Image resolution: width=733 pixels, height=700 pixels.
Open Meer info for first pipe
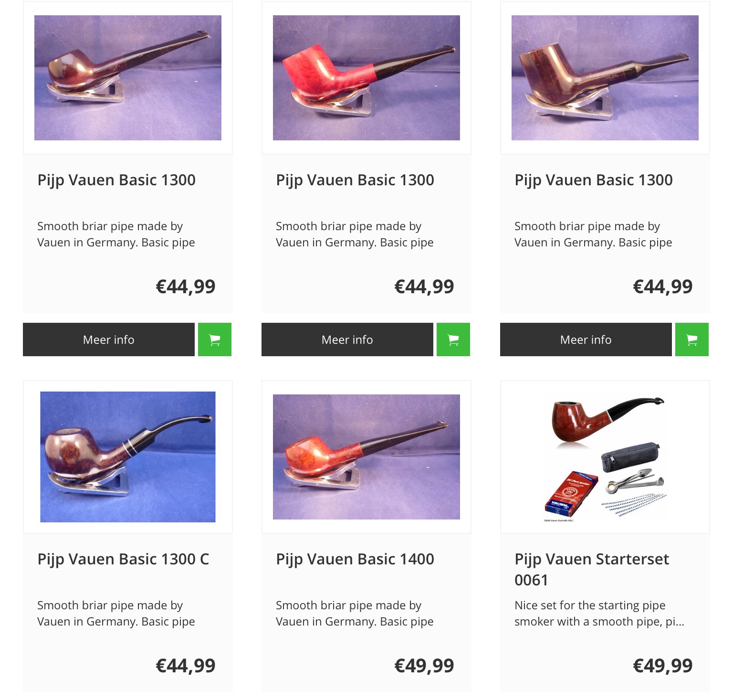point(109,339)
